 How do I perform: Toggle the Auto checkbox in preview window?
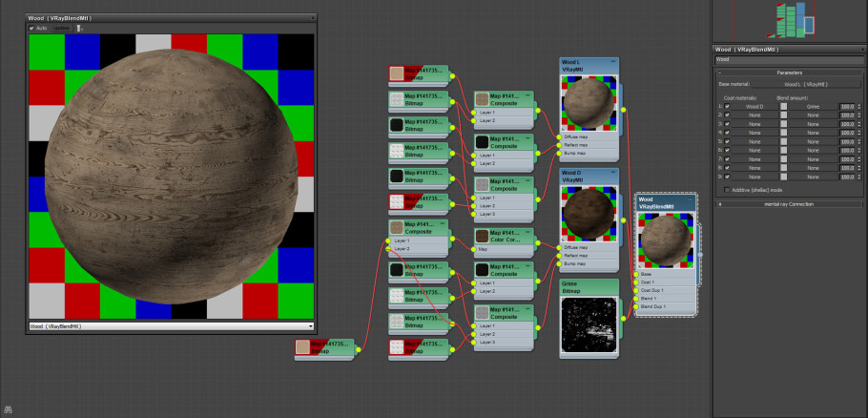(x=31, y=28)
